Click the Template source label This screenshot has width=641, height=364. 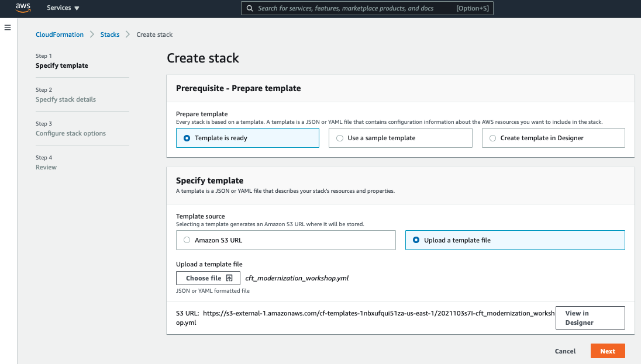[x=200, y=216]
